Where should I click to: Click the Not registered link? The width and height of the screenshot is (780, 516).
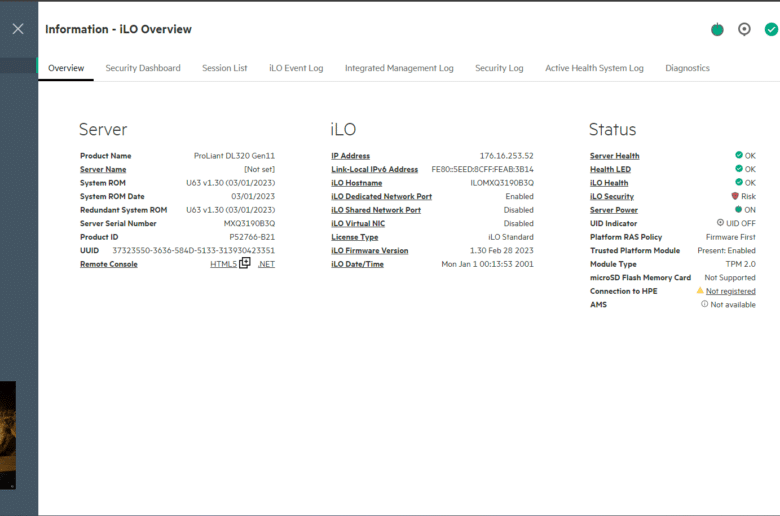pos(730,291)
